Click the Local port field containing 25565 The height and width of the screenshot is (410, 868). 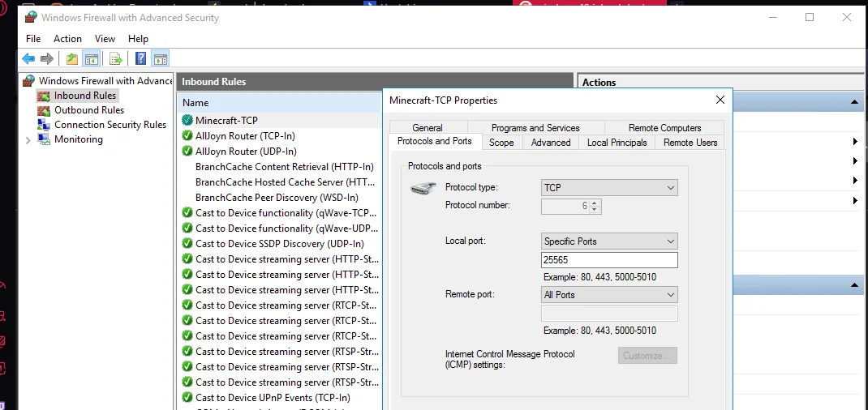[x=609, y=260]
